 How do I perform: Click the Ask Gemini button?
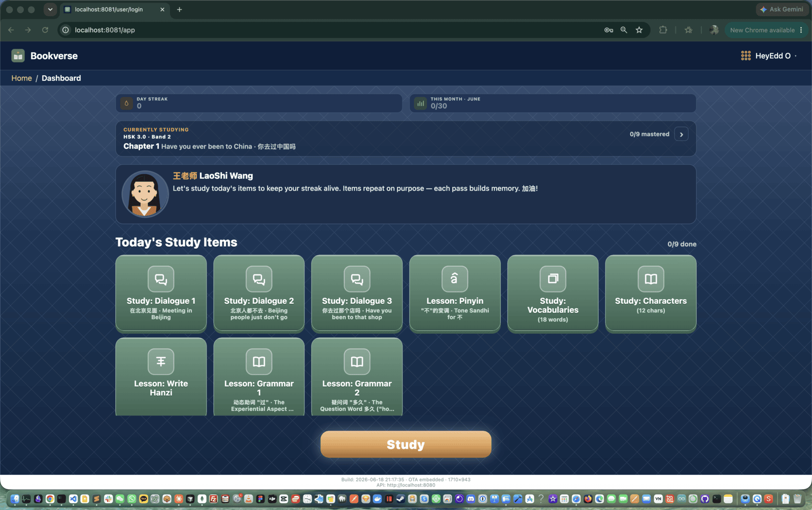pyautogui.click(x=782, y=9)
